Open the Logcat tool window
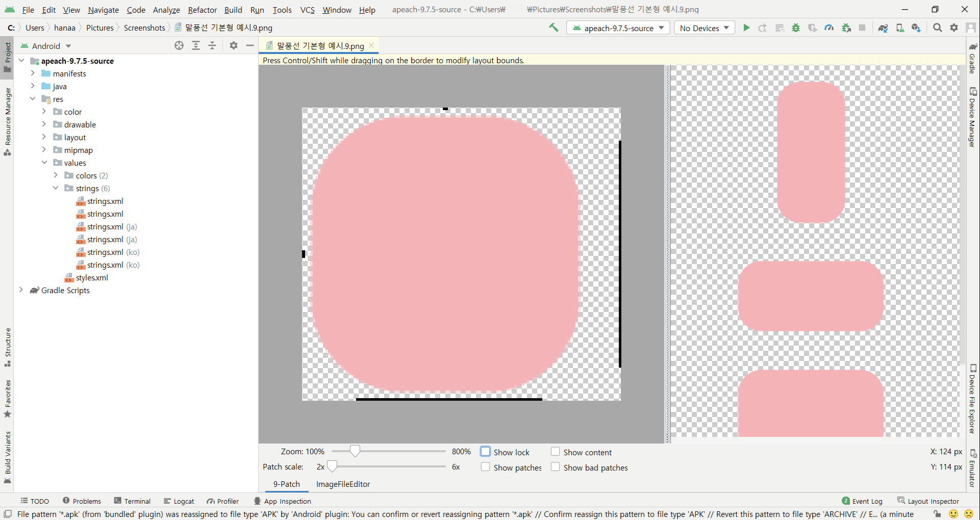Viewport: 980px width, 520px height. click(x=179, y=501)
